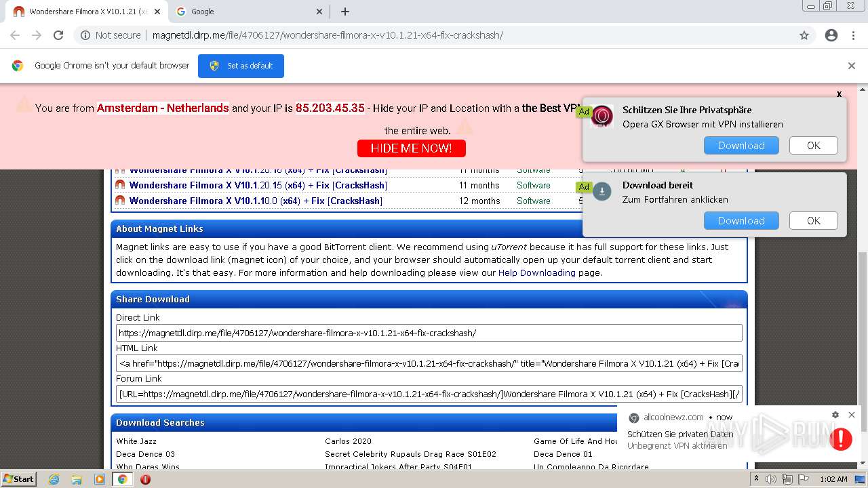Image resolution: width=868 pixels, height=488 pixels.
Task: Click the red alert icon in notification
Action: (841, 439)
